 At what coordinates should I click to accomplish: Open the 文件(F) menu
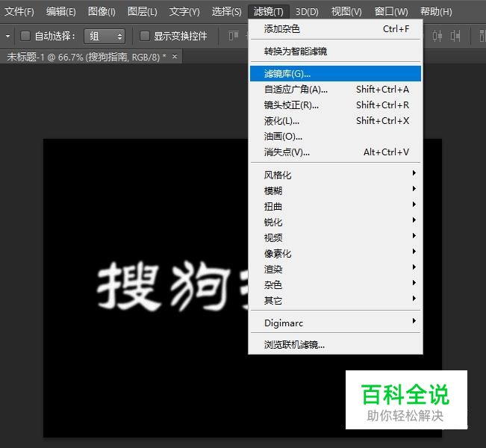[x=19, y=12]
